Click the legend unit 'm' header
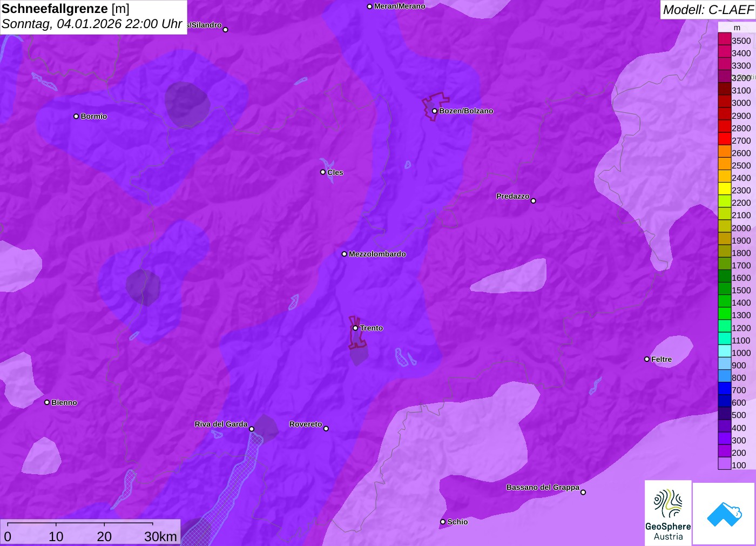The width and height of the screenshot is (756, 546). (737, 28)
